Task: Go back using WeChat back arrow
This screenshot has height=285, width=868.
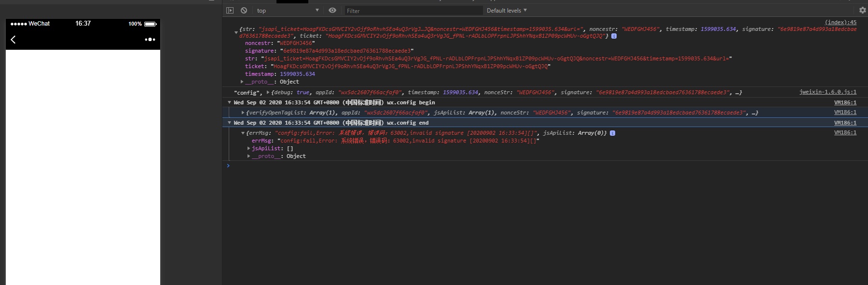Action: pyautogui.click(x=13, y=40)
